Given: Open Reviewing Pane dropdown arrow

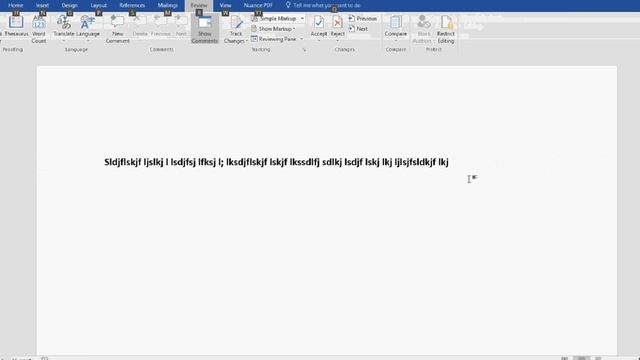Looking at the screenshot, I should (302, 39).
